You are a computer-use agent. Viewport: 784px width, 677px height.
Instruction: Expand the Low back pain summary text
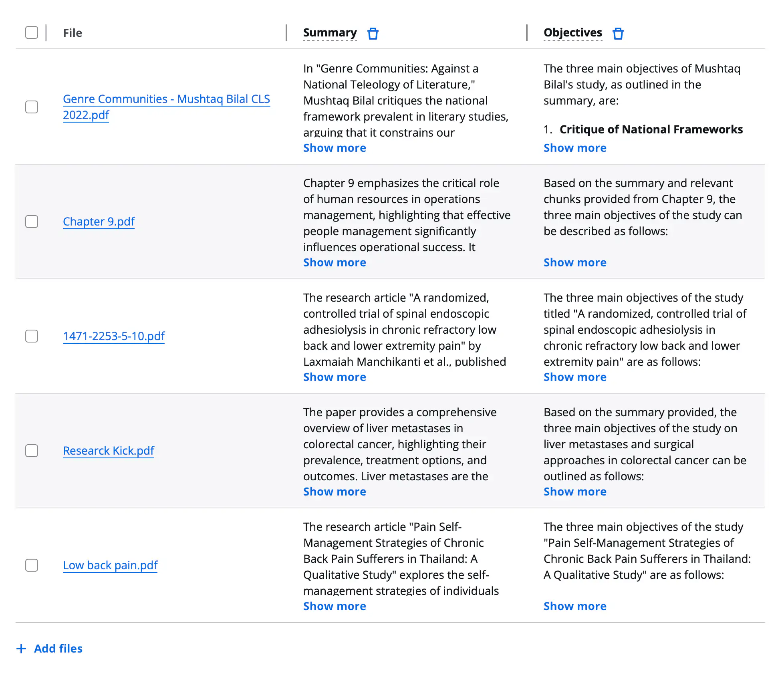[x=335, y=606]
